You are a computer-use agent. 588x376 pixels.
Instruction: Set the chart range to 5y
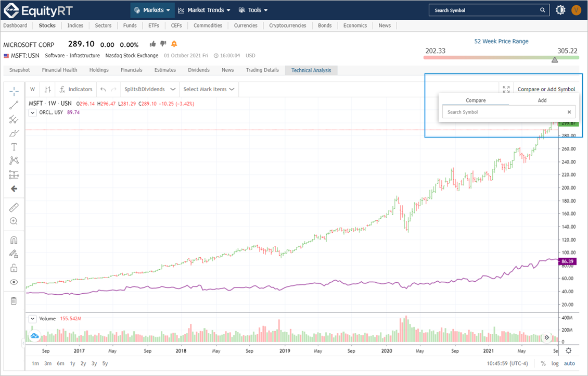pos(105,364)
